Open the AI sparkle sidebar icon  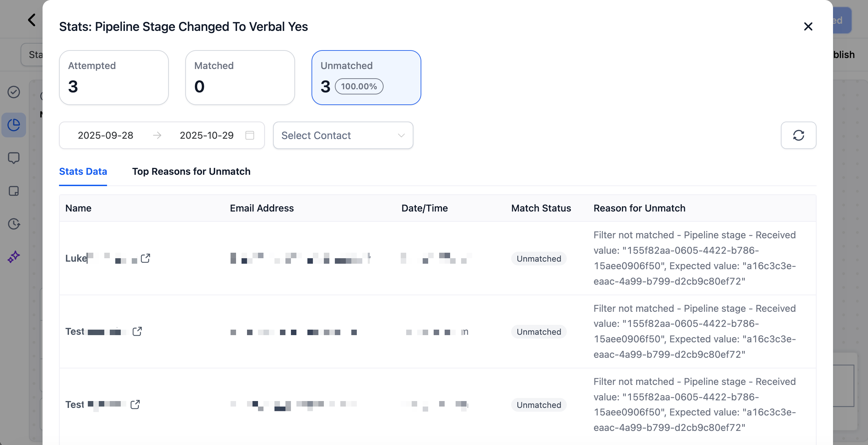coord(14,257)
